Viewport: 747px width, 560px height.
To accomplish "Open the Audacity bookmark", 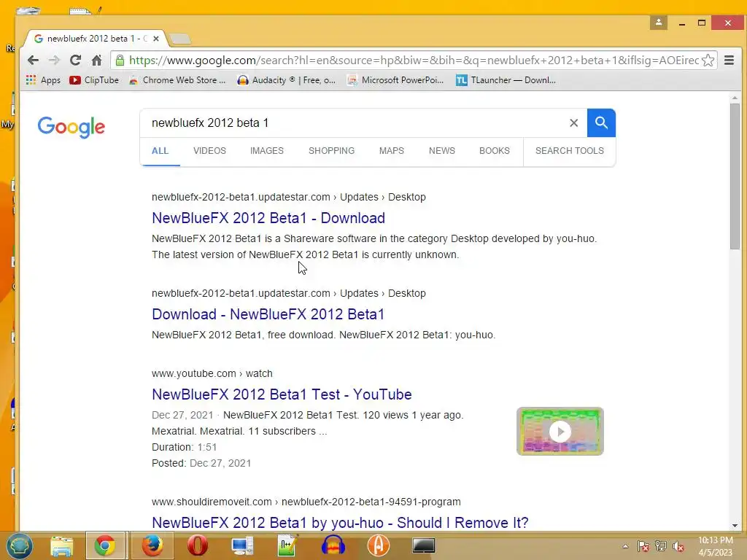I will 286,80.
